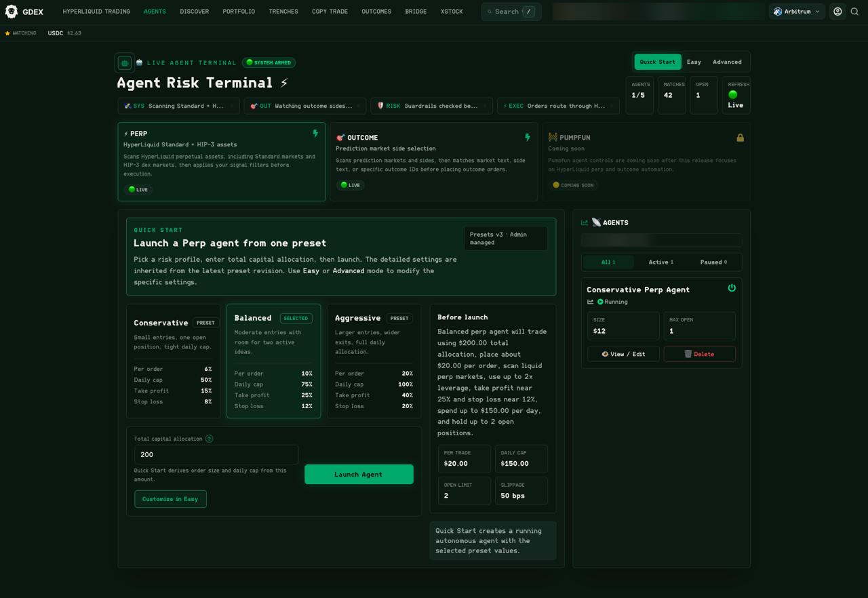
Task: Open the Outcomes nav item
Action: click(x=376, y=12)
